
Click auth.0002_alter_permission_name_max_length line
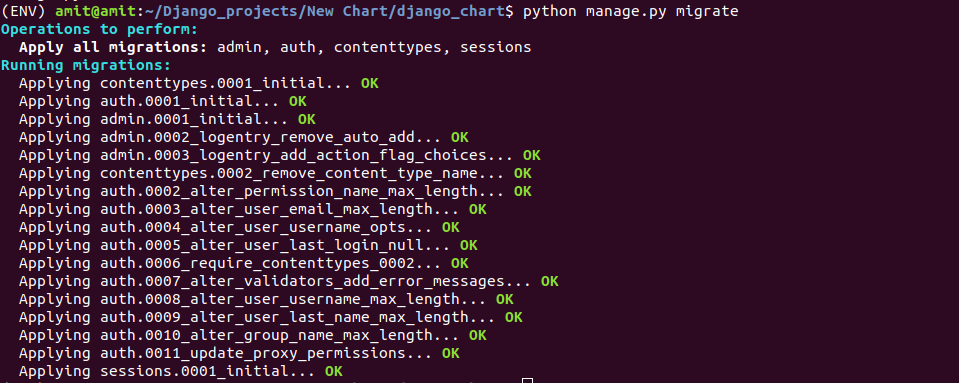pos(275,192)
